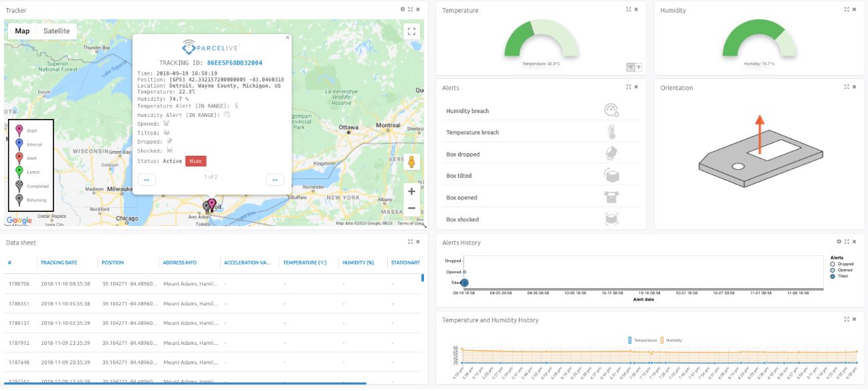Expand the Data sheet panel
This screenshot has width=868, height=391.
(x=411, y=242)
